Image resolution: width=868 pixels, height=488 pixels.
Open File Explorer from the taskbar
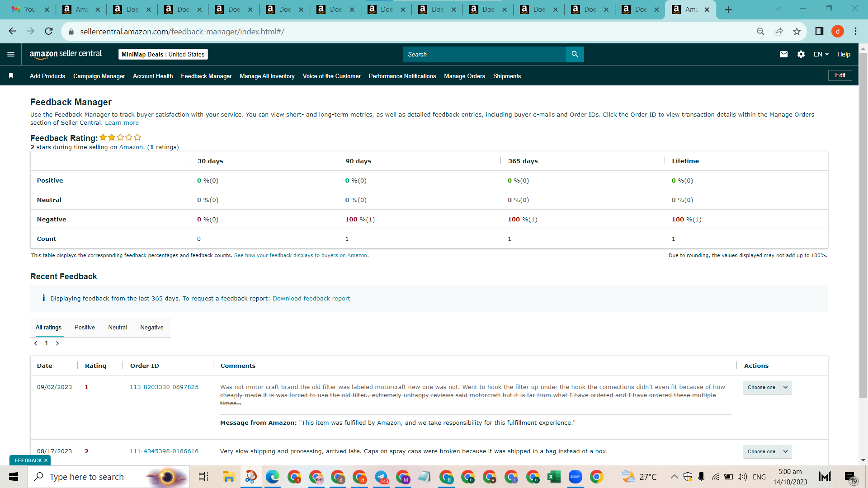click(x=229, y=477)
